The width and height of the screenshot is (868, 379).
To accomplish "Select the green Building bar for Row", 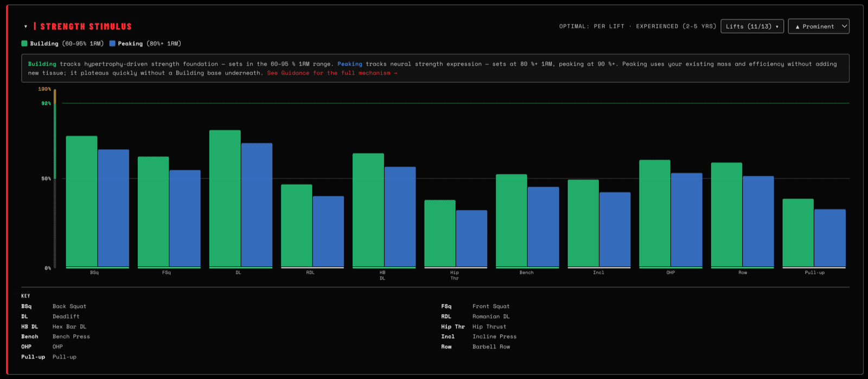I will (x=726, y=215).
